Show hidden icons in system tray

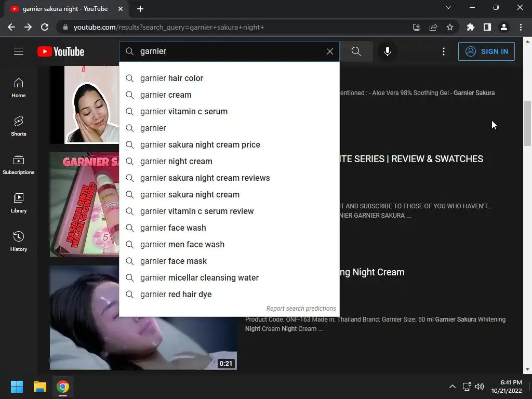point(453,387)
